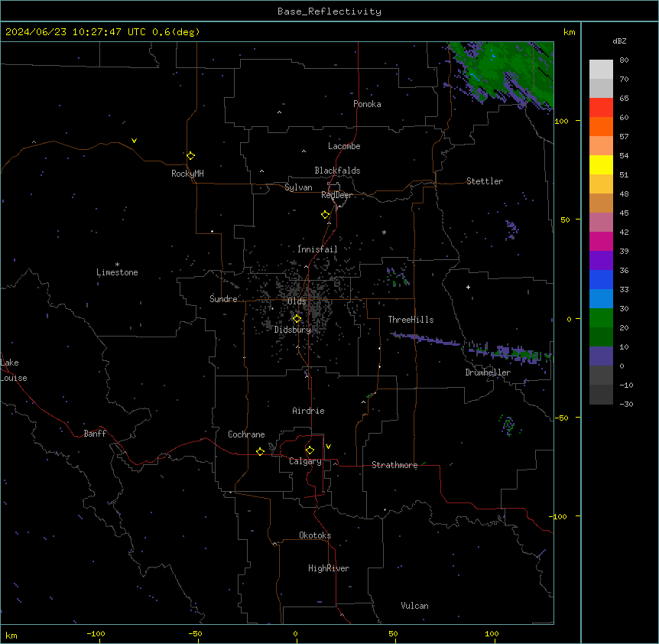Viewport: 659px width, 644px height.
Task: Pick the orange 57-60 dBZ legend swatch
Action: (x=601, y=126)
